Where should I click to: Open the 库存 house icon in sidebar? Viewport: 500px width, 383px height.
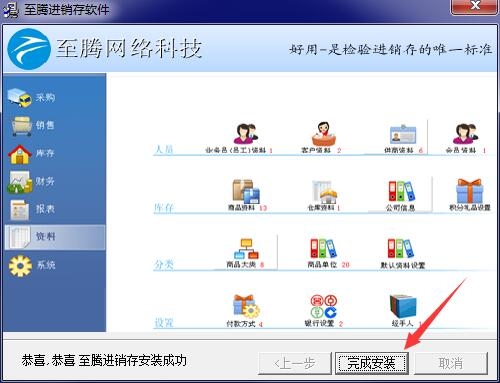pos(20,154)
